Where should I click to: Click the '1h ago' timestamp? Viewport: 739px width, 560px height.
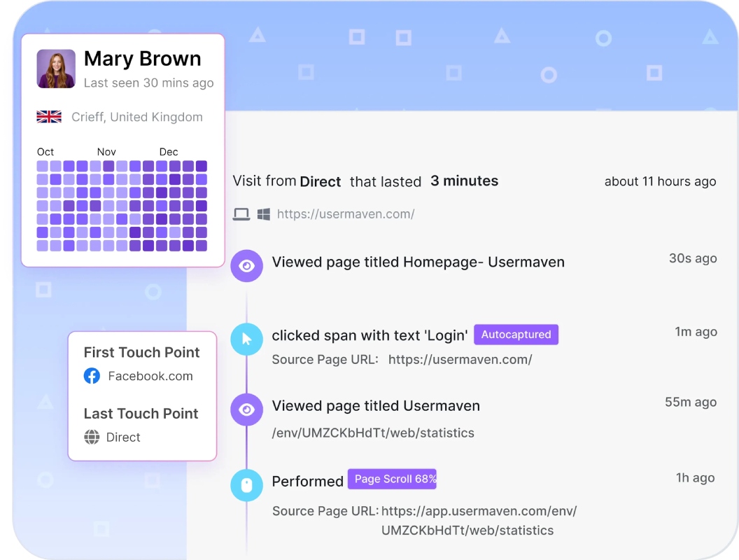[695, 477]
